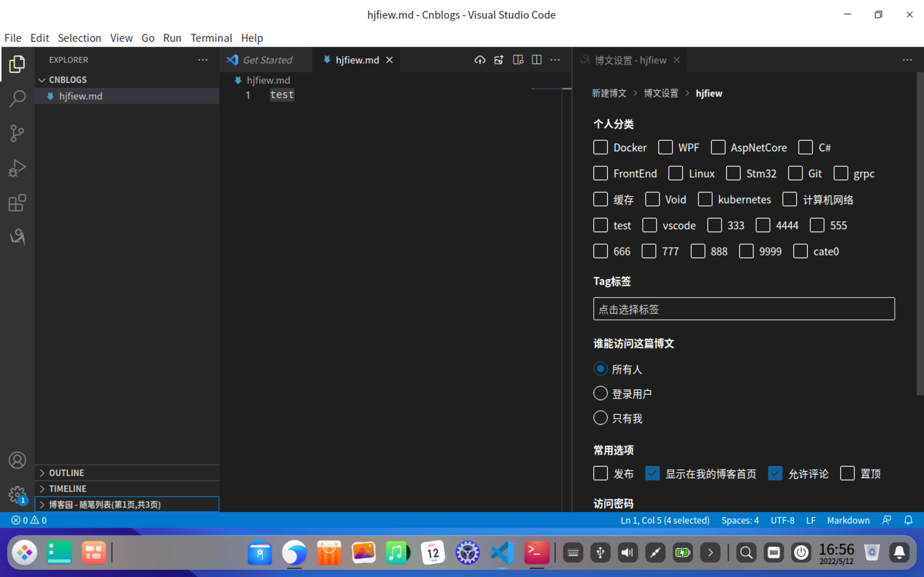The image size is (924, 577).
Task: Open the Extensions view
Action: point(17,203)
